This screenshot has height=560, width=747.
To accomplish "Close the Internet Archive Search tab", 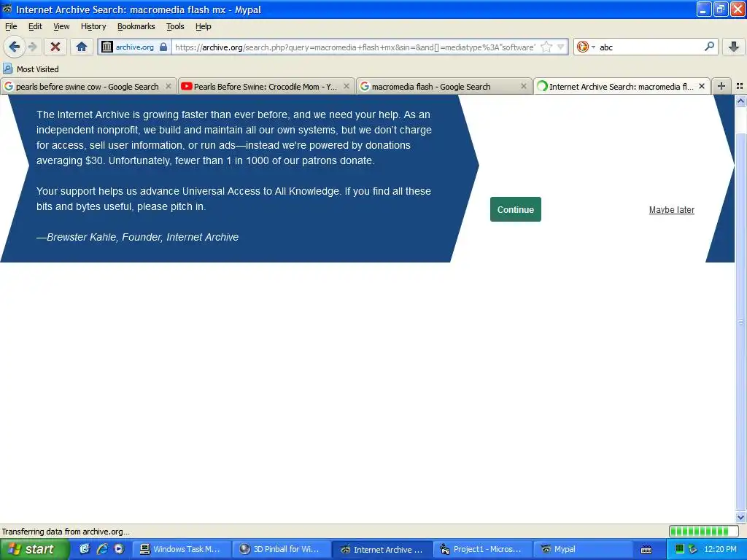I will click(701, 86).
